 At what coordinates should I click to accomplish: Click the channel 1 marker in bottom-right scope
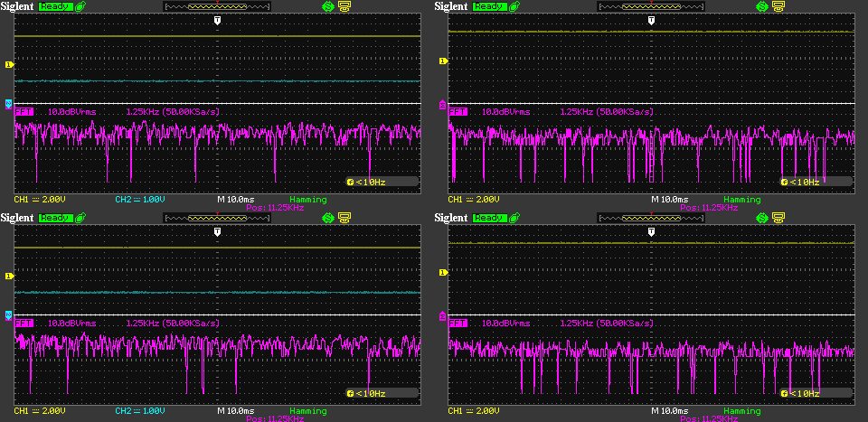(x=443, y=272)
